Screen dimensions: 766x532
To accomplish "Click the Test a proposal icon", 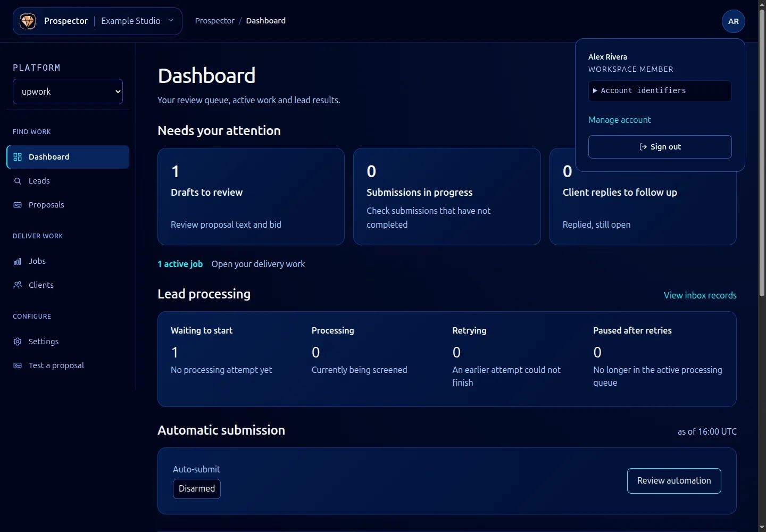I will pos(18,365).
